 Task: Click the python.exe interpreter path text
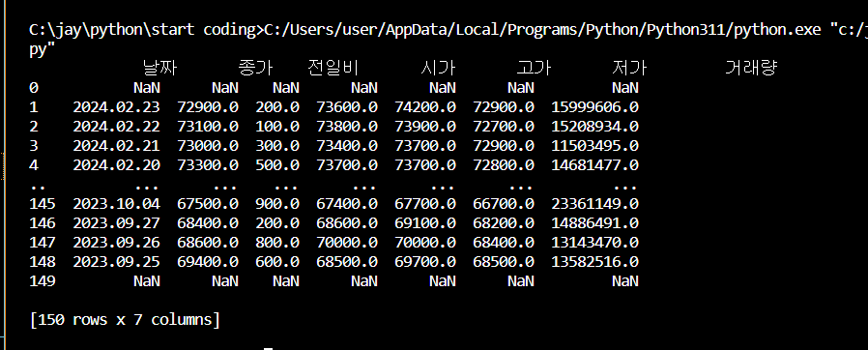[542, 30]
